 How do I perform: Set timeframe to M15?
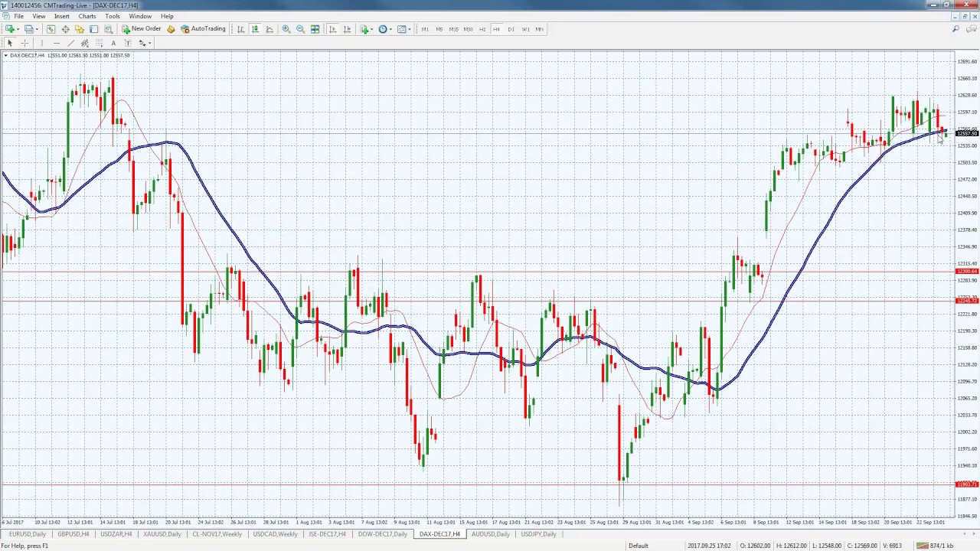point(454,29)
